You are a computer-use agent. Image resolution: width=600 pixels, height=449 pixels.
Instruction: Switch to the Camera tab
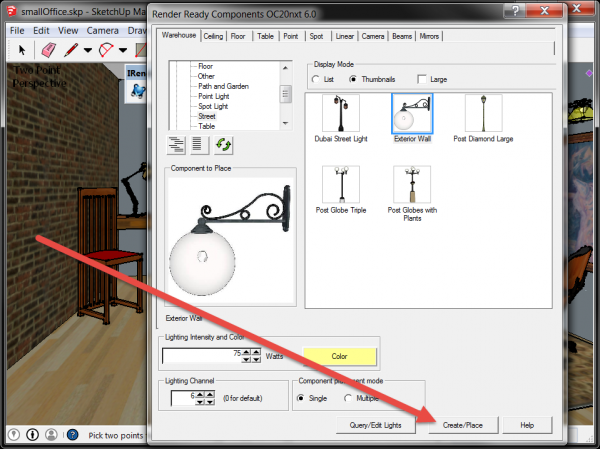pyautogui.click(x=373, y=36)
